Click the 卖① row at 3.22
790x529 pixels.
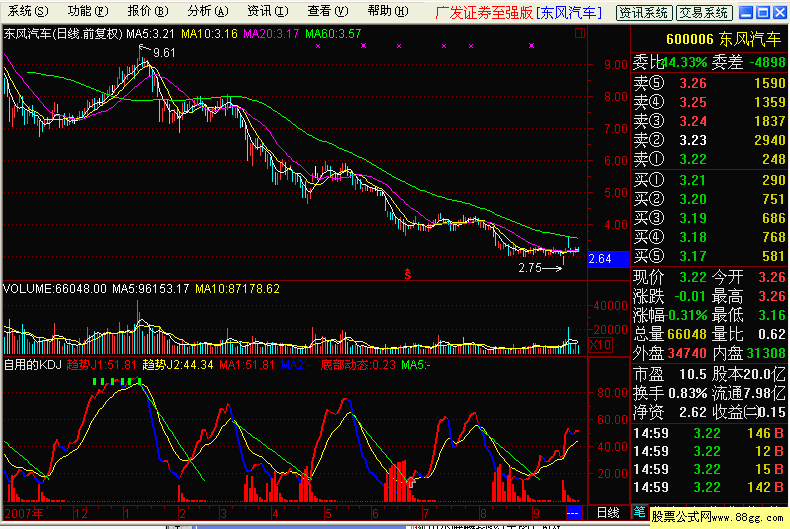coord(709,159)
